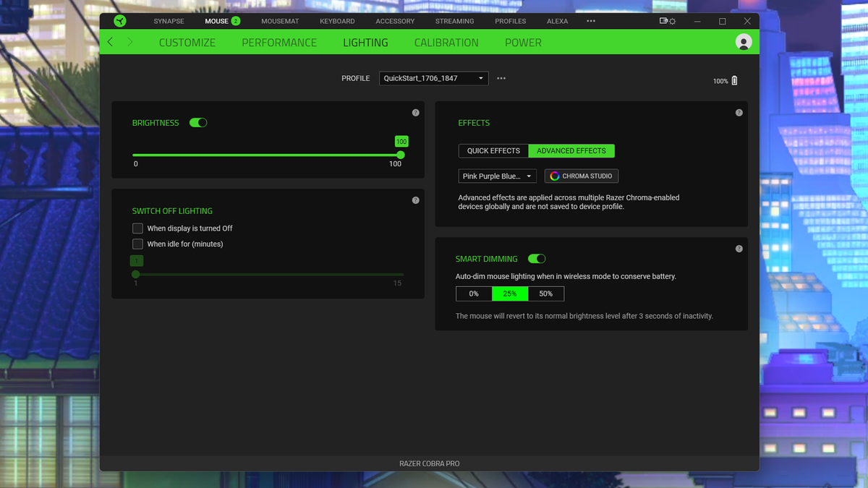Screen dimensions: 868x488
Task: Select the LIGHTING subtab
Action: (x=365, y=42)
